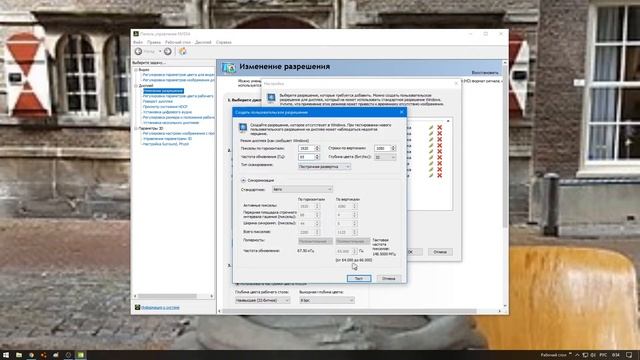Collapse the 'Синхронизация' section chevron
640x360 pixels.
[243, 180]
